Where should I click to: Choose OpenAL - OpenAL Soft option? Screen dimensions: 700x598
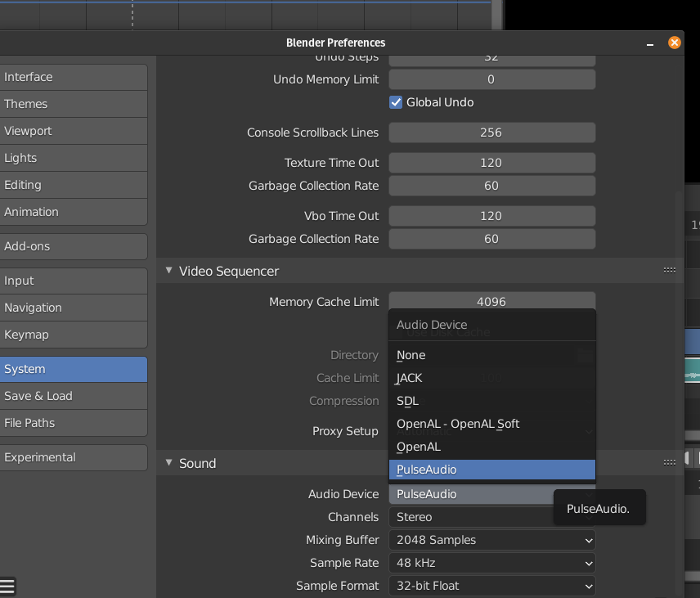(x=492, y=424)
